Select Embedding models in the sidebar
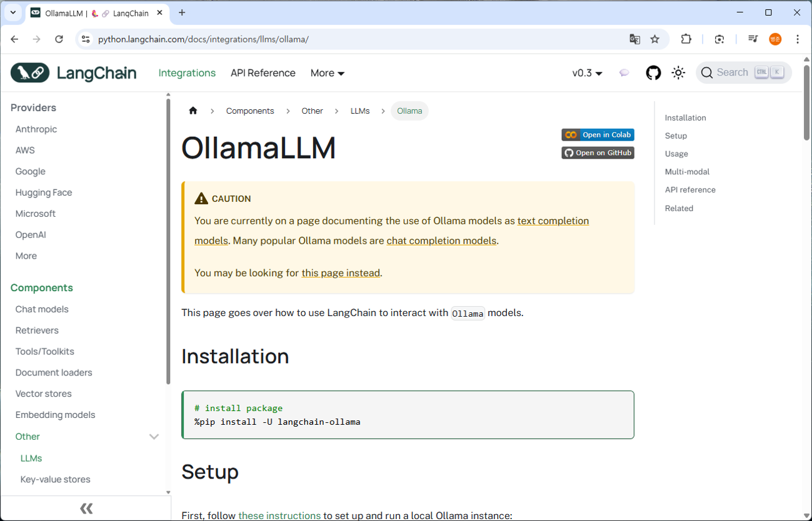This screenshot has width=812, height=521. (x=56, y=415)
